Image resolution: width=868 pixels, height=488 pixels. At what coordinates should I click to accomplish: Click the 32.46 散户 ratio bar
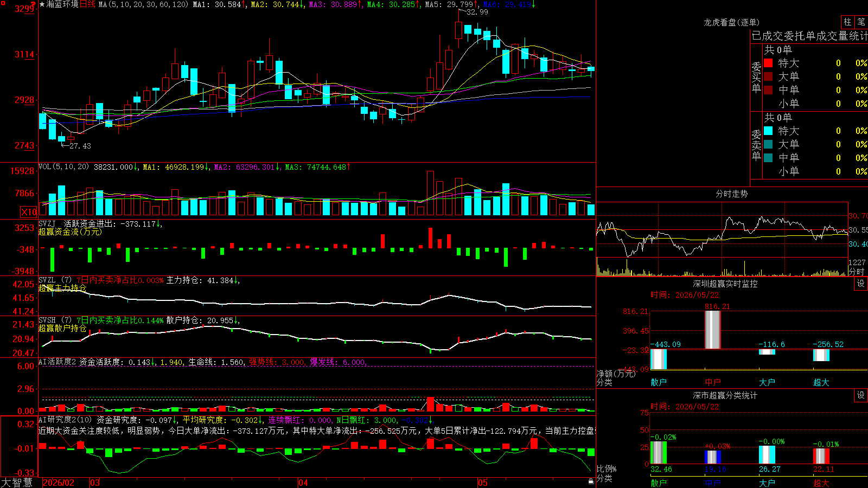(x=659, y=453)
